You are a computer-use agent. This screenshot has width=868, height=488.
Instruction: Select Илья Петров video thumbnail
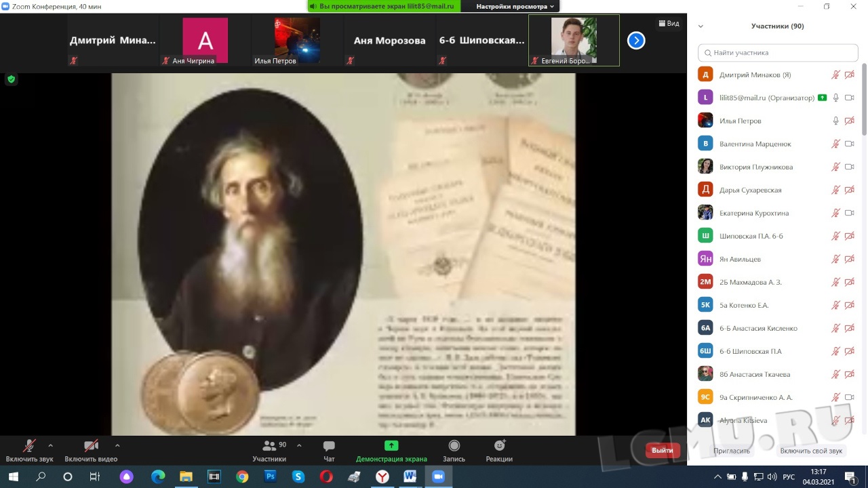pos(297,41)
